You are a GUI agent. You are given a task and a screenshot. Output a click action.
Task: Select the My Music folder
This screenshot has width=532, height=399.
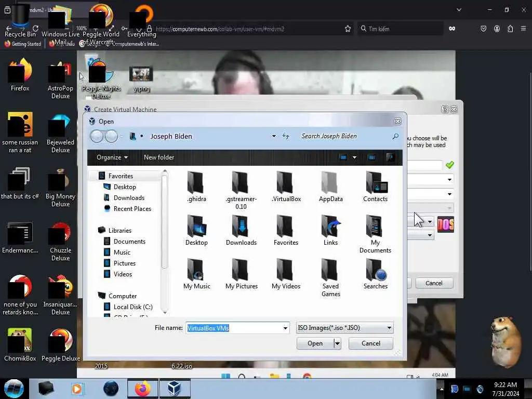pyautogui.click(x=196, y=274)
